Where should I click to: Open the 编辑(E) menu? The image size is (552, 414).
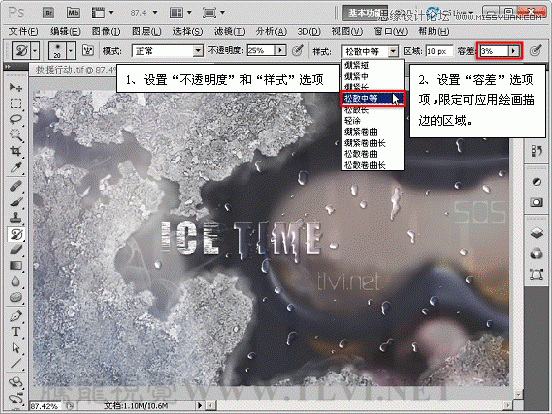pos(65,31)
